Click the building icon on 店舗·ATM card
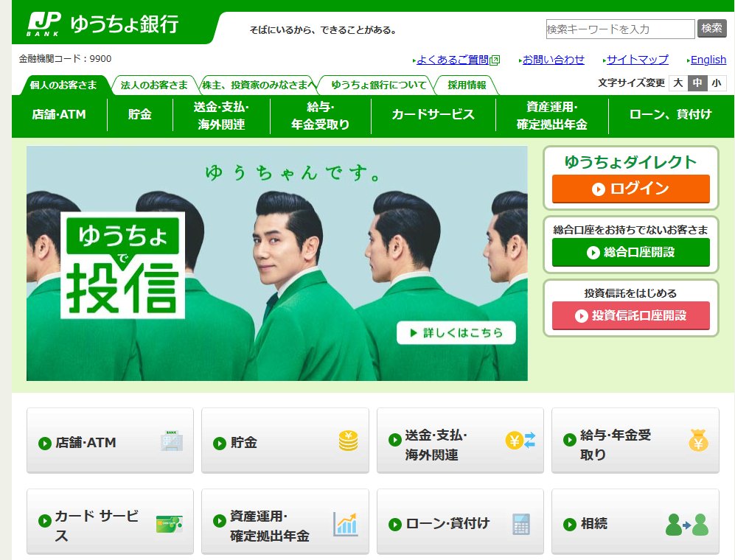The width and height of the screenshot is (735, 560). pyautogui.click(x=171, y=441)
